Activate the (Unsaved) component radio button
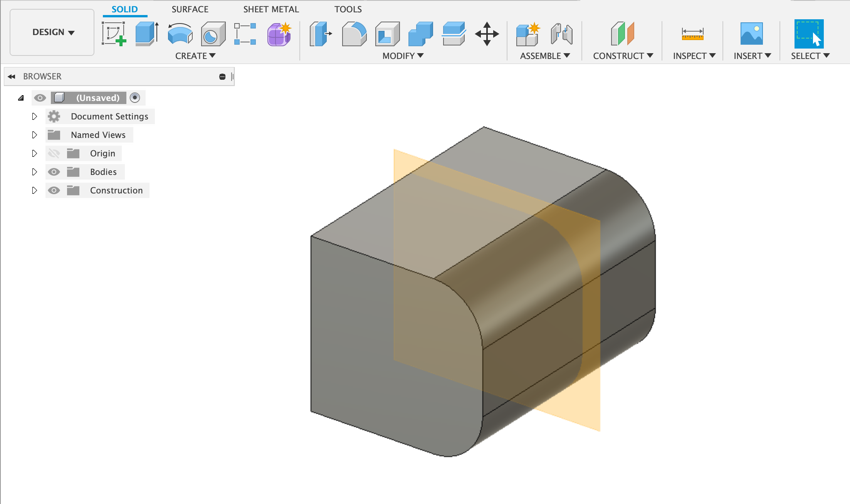 point(135,98)
